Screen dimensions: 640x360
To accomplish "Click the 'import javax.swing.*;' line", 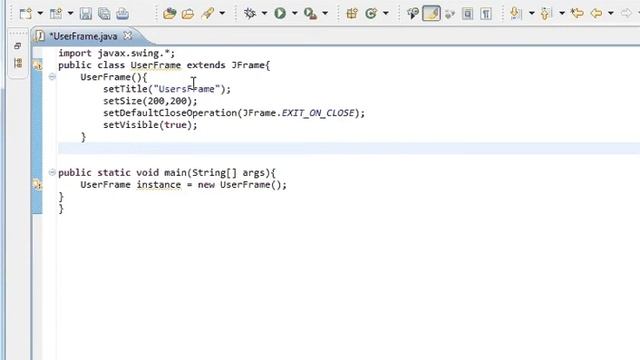I will [116, 53].
